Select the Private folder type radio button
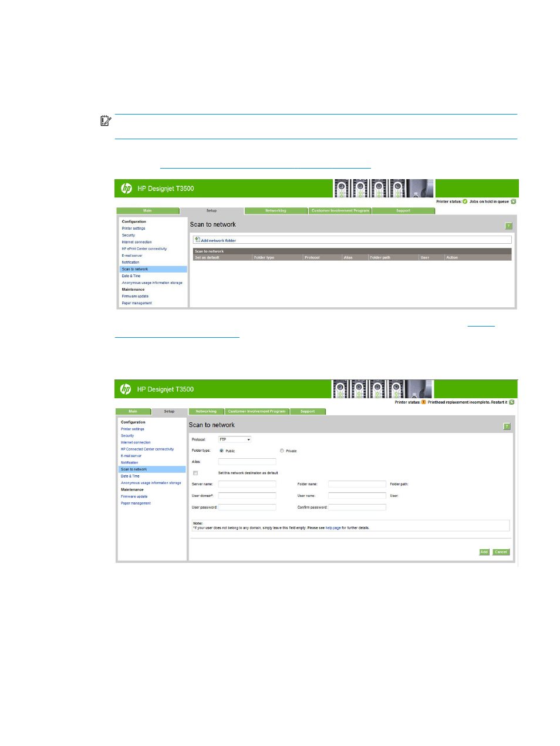This screenshot has width=560, height=746. (x=282, y=451)
